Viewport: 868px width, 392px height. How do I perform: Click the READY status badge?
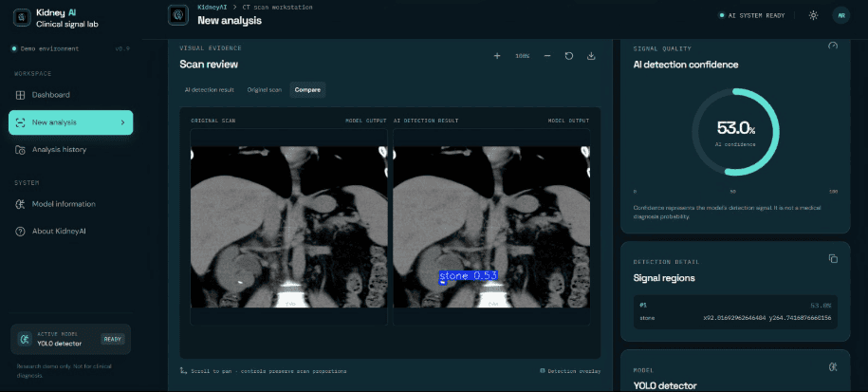(x=112, y=340)
